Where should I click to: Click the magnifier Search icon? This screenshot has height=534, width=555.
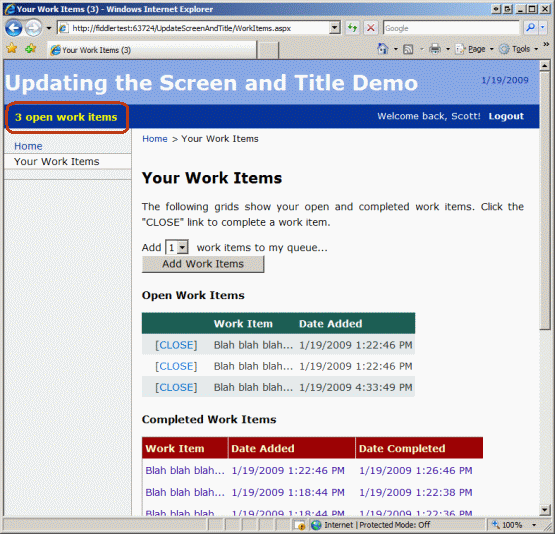pos(530,28)
